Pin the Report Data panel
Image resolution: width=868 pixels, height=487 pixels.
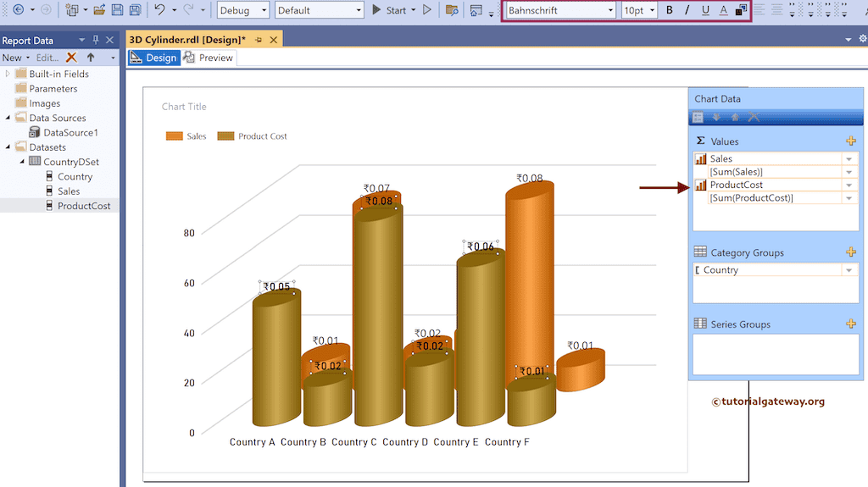tap(96, 40)
